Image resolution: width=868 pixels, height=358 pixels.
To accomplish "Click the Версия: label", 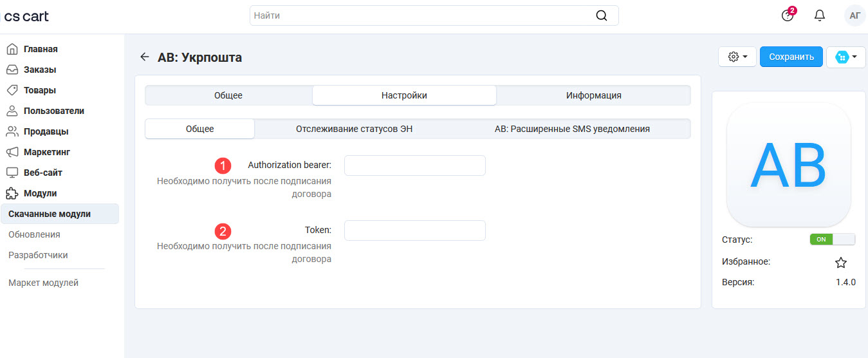I will [738, 282].
